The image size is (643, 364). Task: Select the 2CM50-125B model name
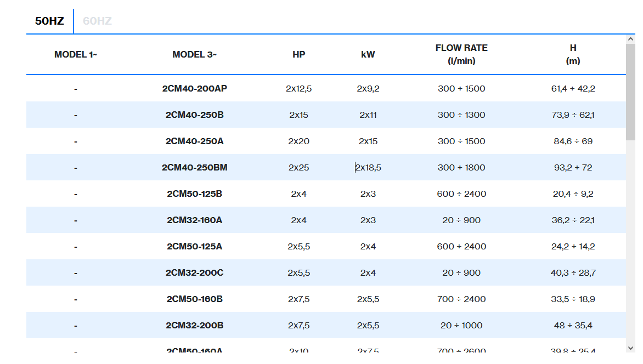(x=194, y=194)
